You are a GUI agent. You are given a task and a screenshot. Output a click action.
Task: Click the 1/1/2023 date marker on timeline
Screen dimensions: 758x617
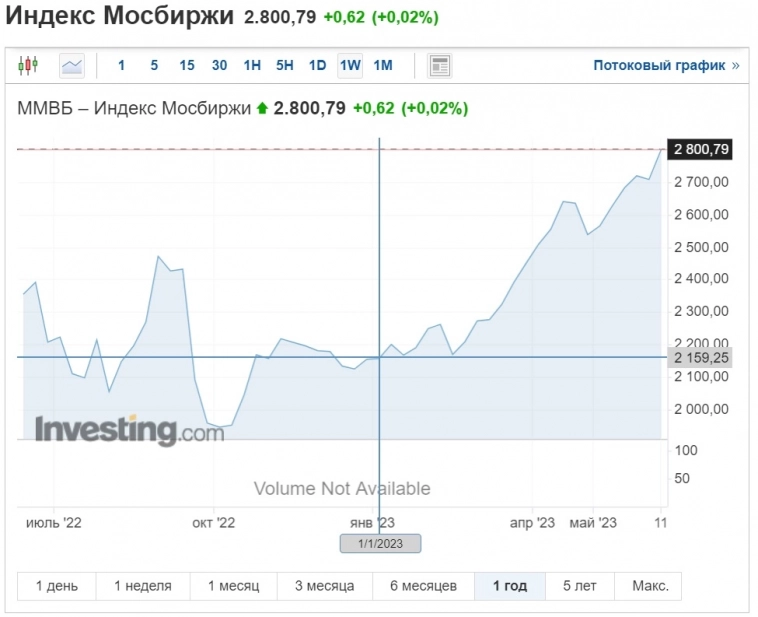coord(380,544)
